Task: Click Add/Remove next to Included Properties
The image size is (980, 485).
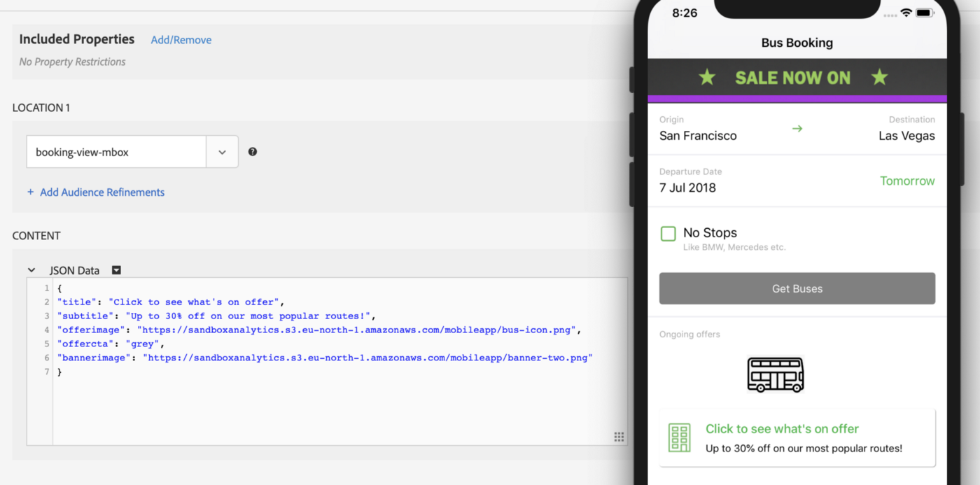Action: (181, 40)
